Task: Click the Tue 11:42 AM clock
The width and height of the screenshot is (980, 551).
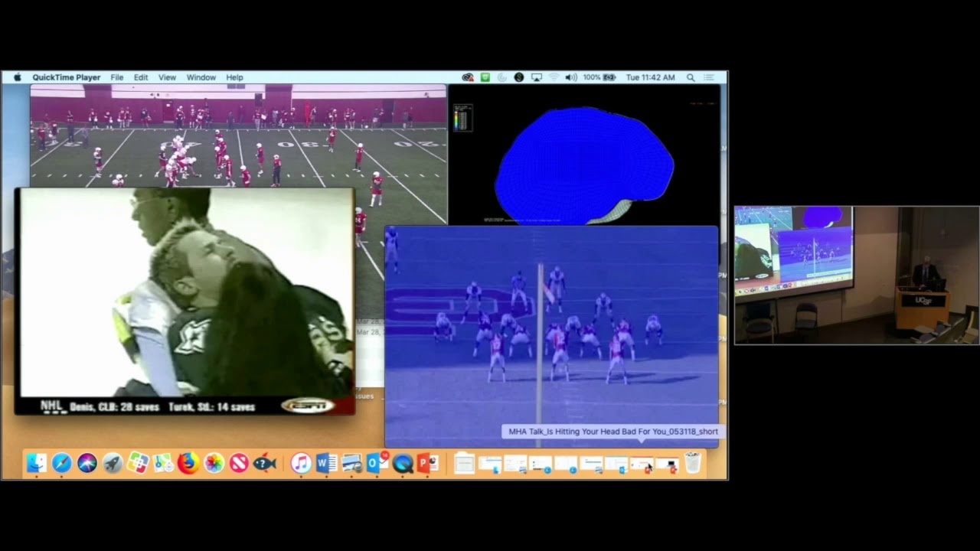Action: tap(650, 77)
